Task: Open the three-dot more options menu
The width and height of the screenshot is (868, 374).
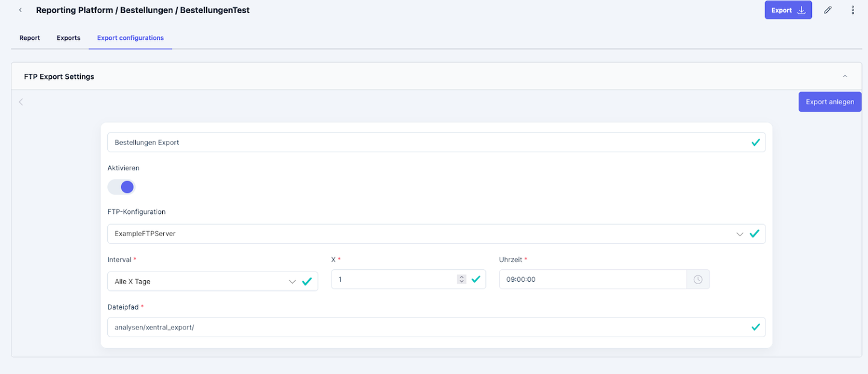Action: pyautogui.click(x=852, y=10)
